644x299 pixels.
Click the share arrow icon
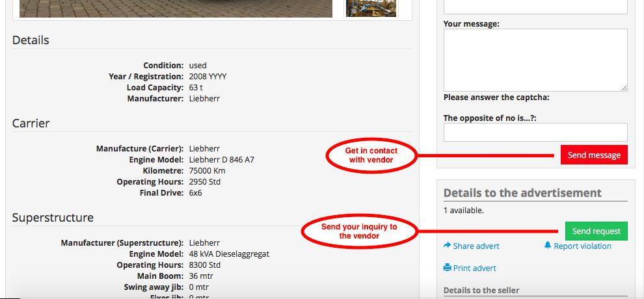448,245
